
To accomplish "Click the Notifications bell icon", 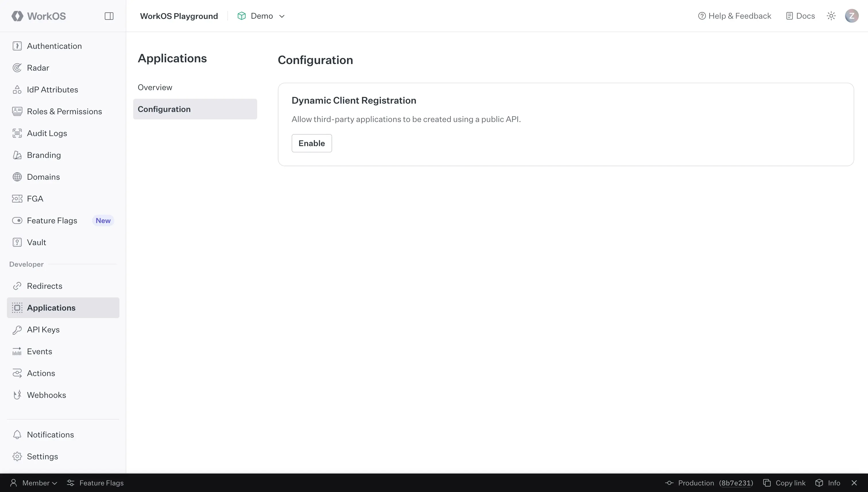I will 17,435.
